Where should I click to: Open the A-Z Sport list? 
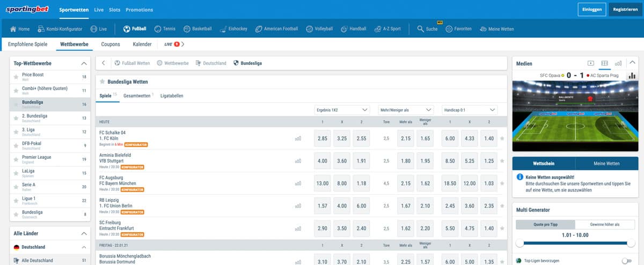coord(387,29)
